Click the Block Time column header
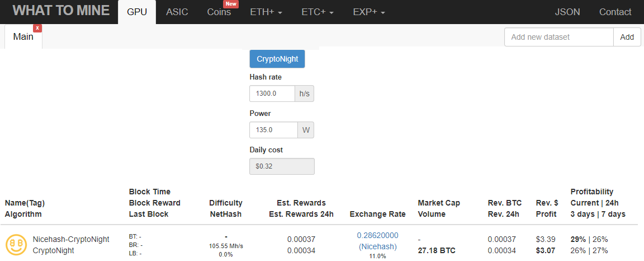Viewport: 644px width, 261px height. coord(149,192)
